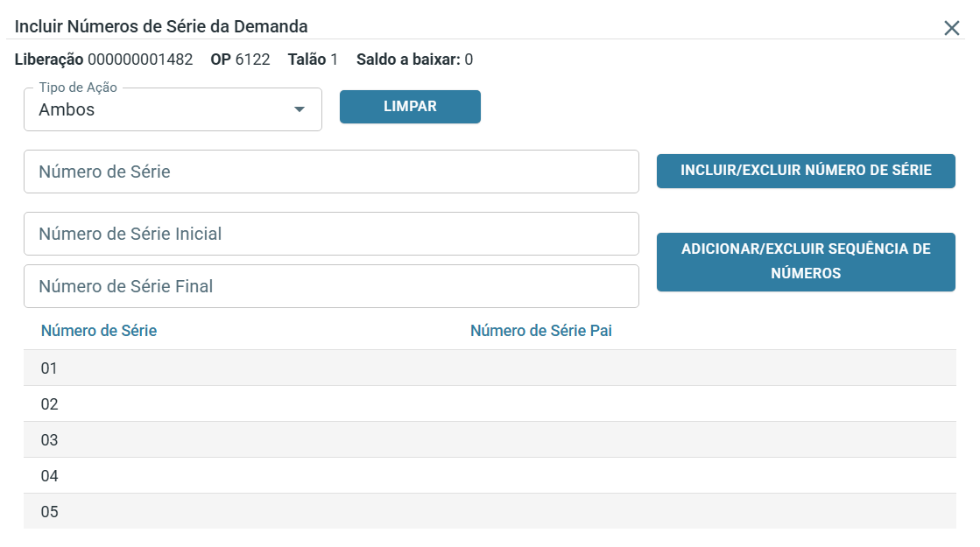The width and height of the screenshot is (980, 547).
Task: Focus the Número de Série input field
Action: [331, 172]
